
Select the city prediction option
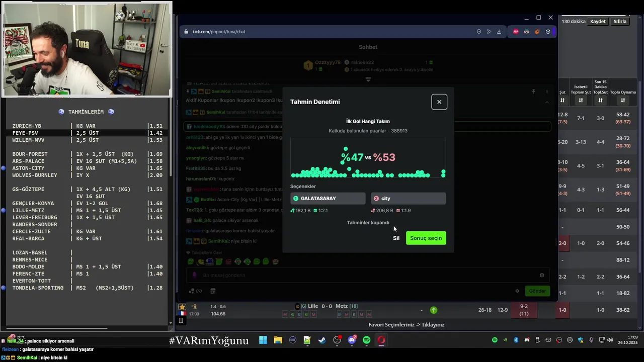408,199
